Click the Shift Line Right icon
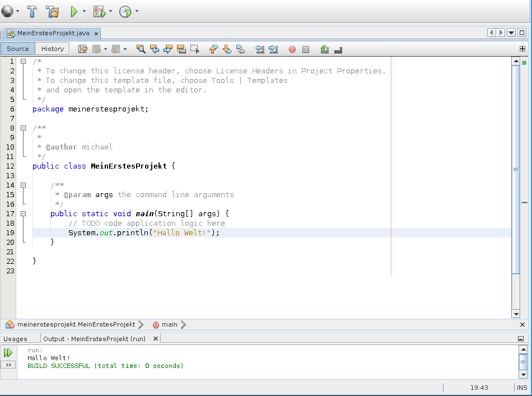Image resolution: width=532 pixels, height=396 pixels. pyautogui.click(x=273, y=49)
